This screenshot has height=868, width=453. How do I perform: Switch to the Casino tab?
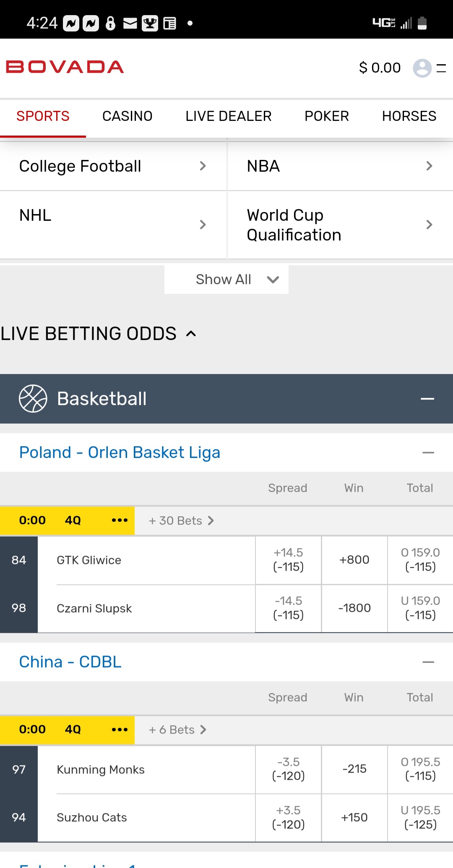127,116
